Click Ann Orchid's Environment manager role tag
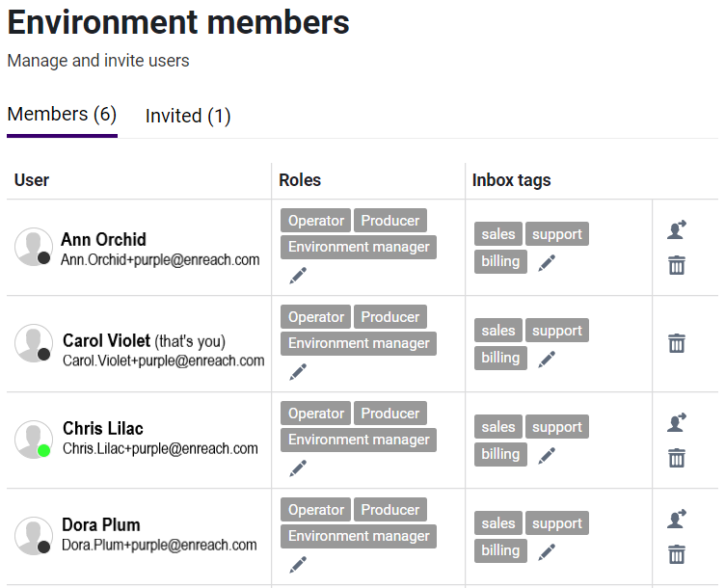Viewport: 725px width, 588px height. click(x=359, y=247)
